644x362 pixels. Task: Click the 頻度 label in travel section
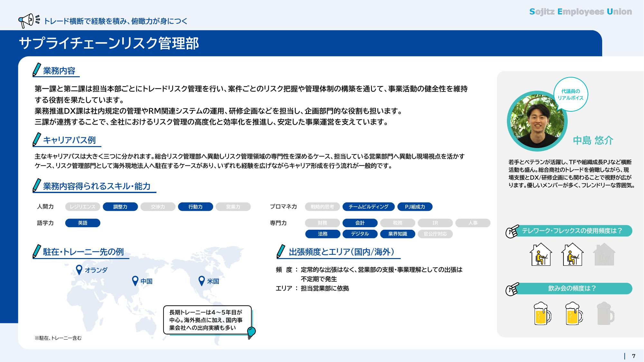click(284, 270)
